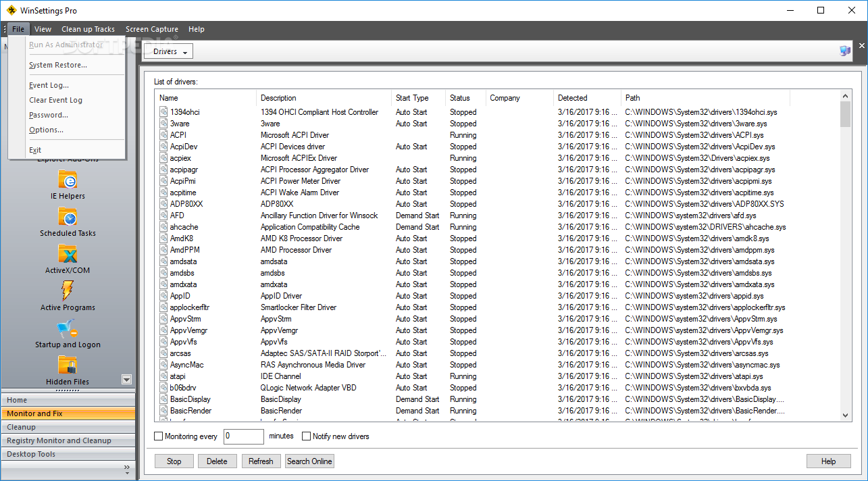The width and height of the screenshot is (868, 481).
Task: Tick the Notify new drivers checkbox
Action: coord(306,436)
